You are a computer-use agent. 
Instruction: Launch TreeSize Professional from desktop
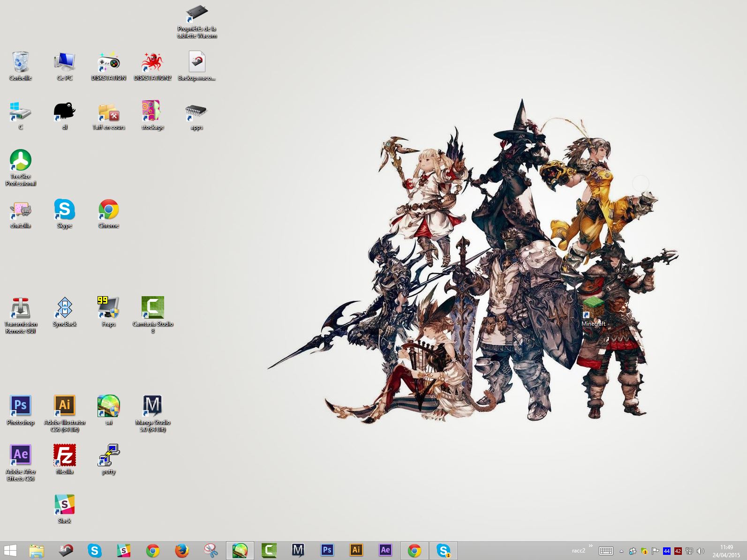[21, 168]
